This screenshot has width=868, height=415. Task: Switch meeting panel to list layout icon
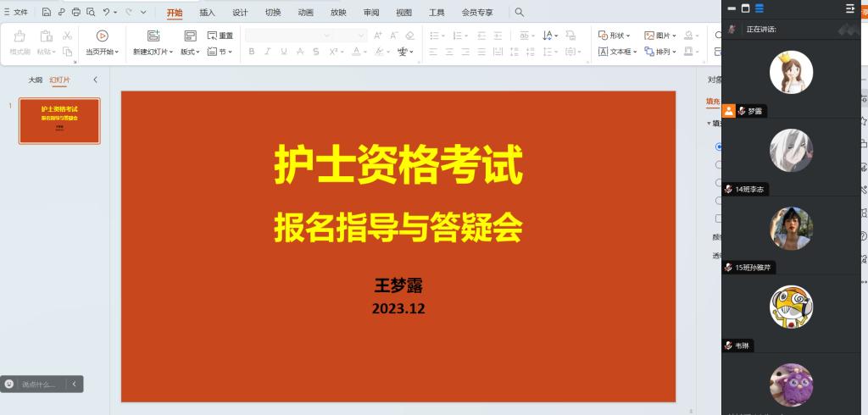coord(759,8)
